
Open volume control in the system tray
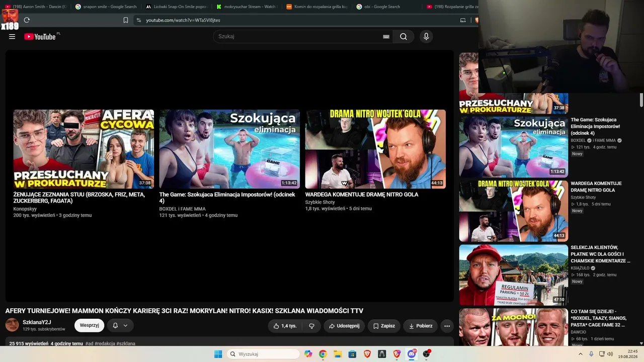point(610,354)
